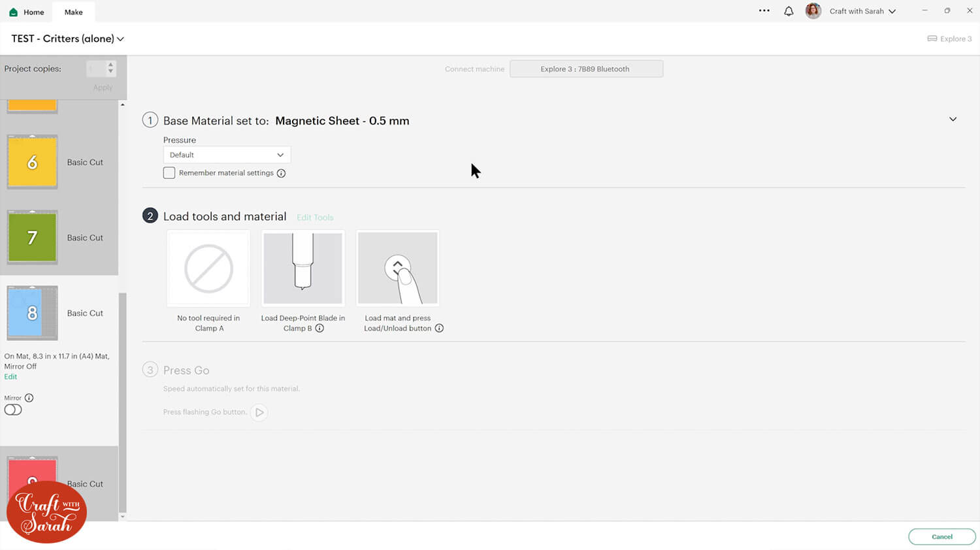
Task: Click the green Edit link under mat 8
Action: pos(10,377)
